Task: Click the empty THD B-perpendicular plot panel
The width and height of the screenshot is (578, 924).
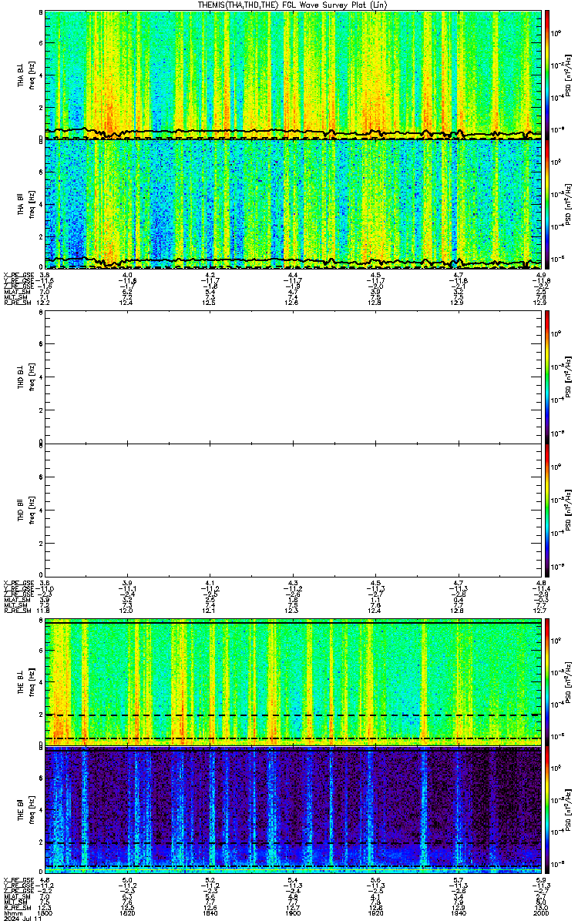Action: click(x=293, y=378)
